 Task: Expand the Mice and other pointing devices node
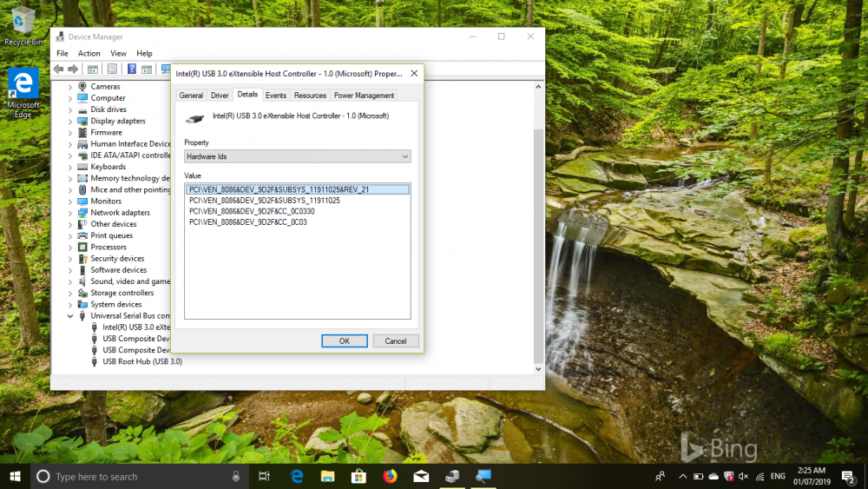click(70, 190)
